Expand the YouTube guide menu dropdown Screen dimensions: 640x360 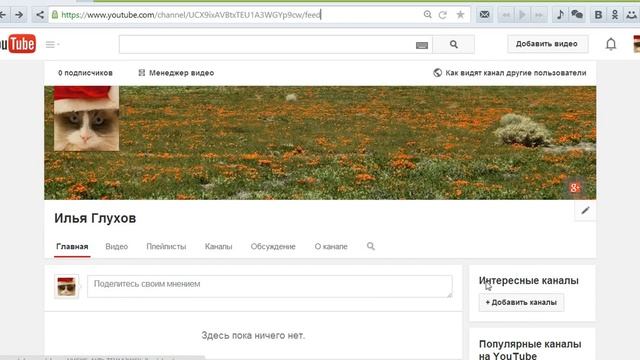click(x=52, y=44)
